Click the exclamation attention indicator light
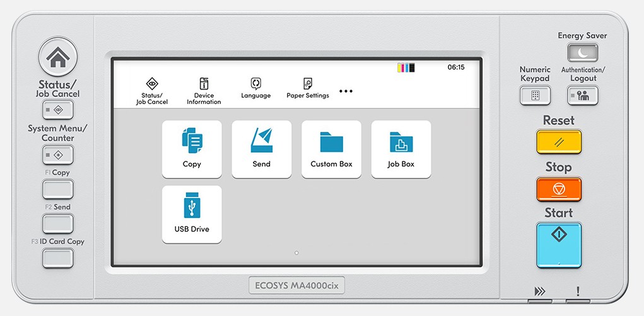 tap(578, 301)
